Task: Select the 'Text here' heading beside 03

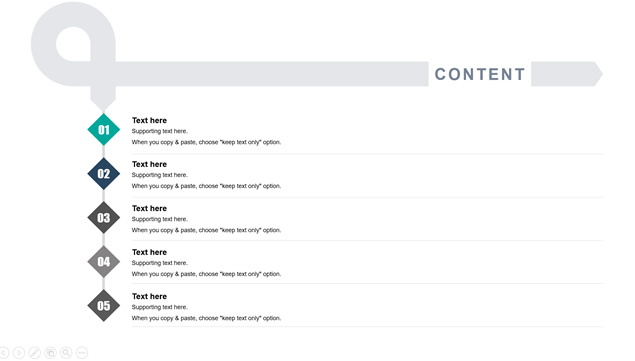Action: [149, 208]
